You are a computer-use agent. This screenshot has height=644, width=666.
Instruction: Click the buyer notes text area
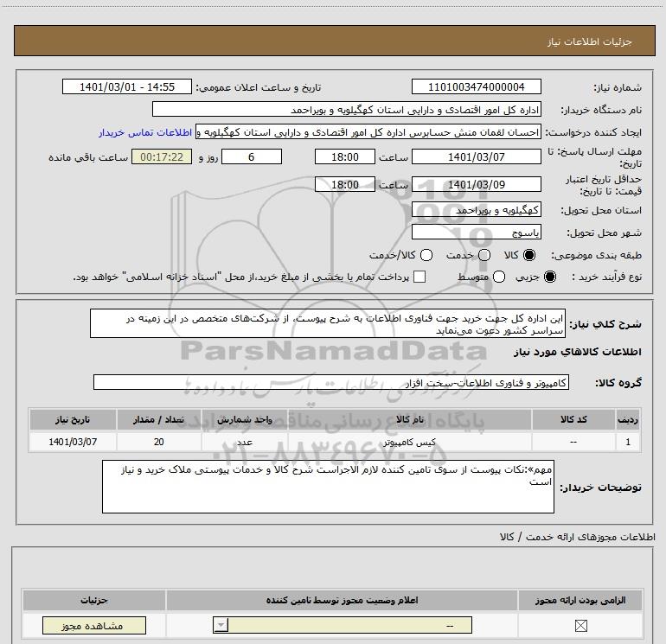click(328, 487)
